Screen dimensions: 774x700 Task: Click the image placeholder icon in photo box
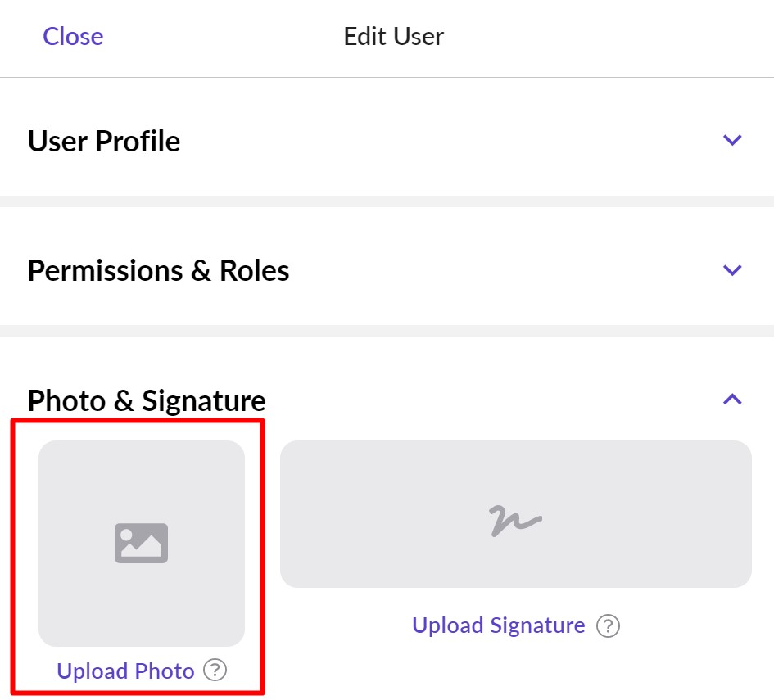(x=141, y=543)
